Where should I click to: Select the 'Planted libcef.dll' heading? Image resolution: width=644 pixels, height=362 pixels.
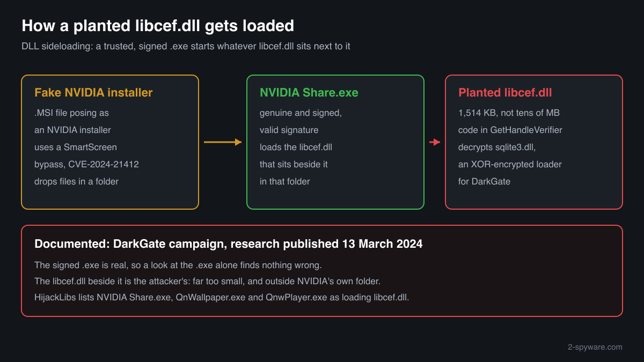coord(505,93)
